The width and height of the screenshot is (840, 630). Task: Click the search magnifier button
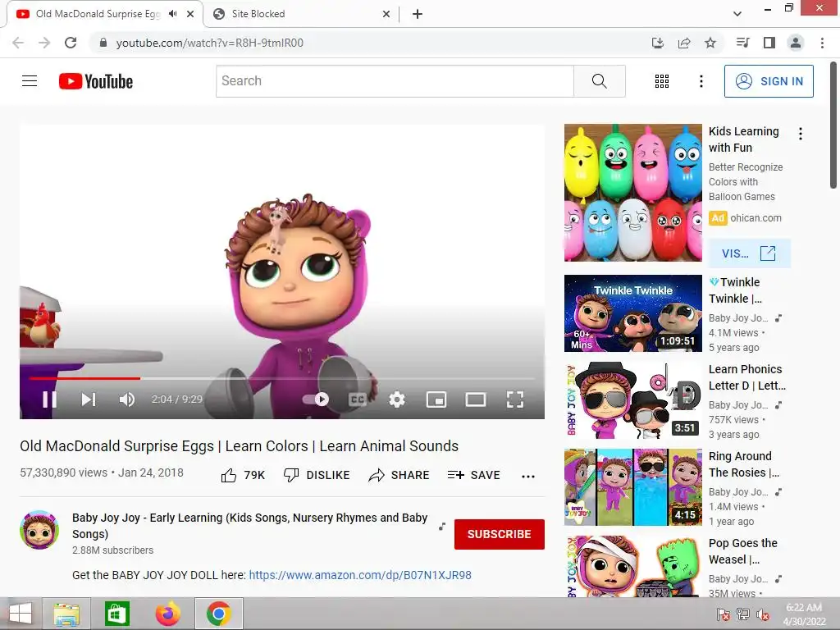600,81
